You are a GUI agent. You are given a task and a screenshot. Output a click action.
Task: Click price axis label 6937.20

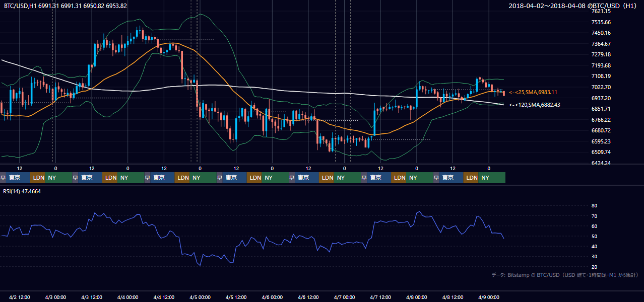point(601,98)
